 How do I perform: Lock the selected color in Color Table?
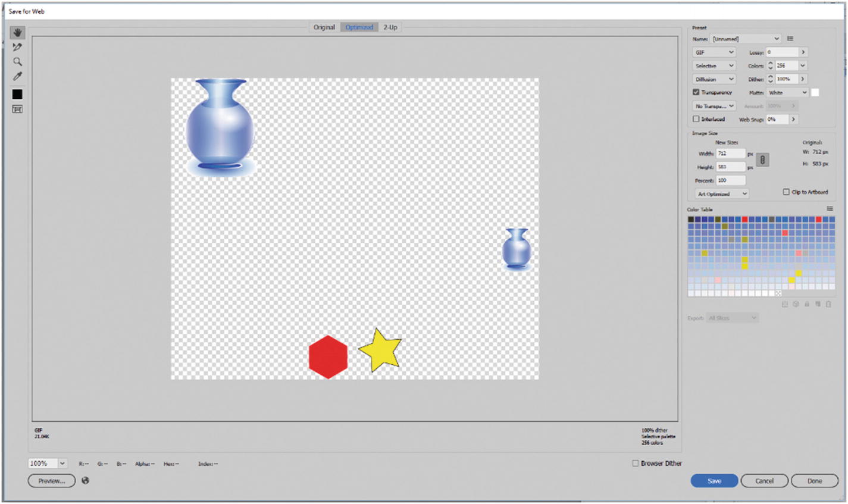click(807, 304)
